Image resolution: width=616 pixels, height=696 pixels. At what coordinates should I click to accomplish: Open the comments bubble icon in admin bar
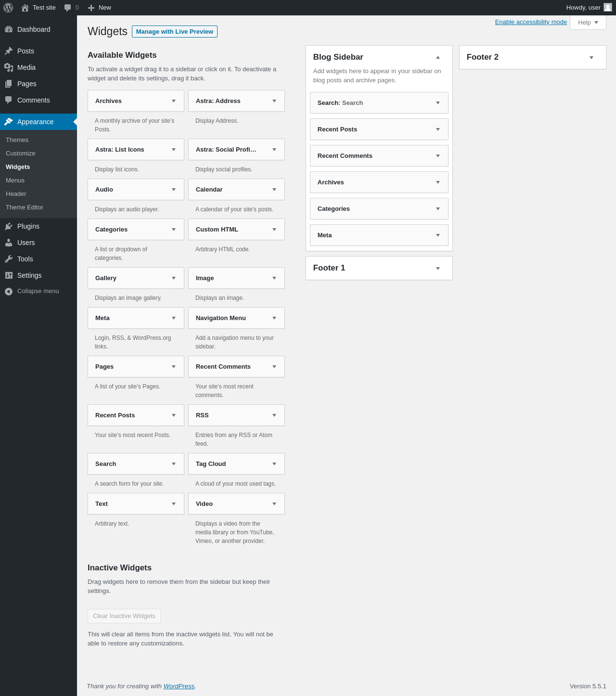pyautogui.click(x=68, y=8)
